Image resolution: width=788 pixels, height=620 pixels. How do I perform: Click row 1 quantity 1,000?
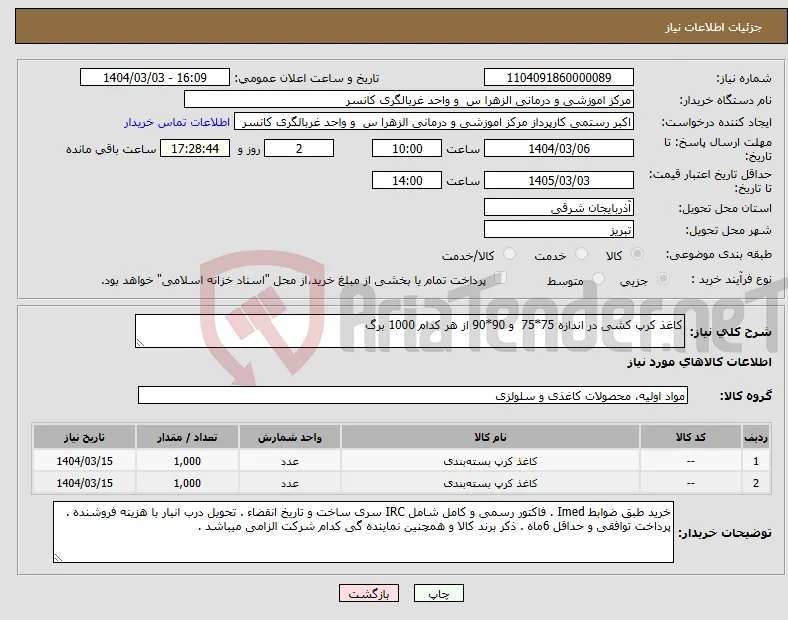click(187, 461)
